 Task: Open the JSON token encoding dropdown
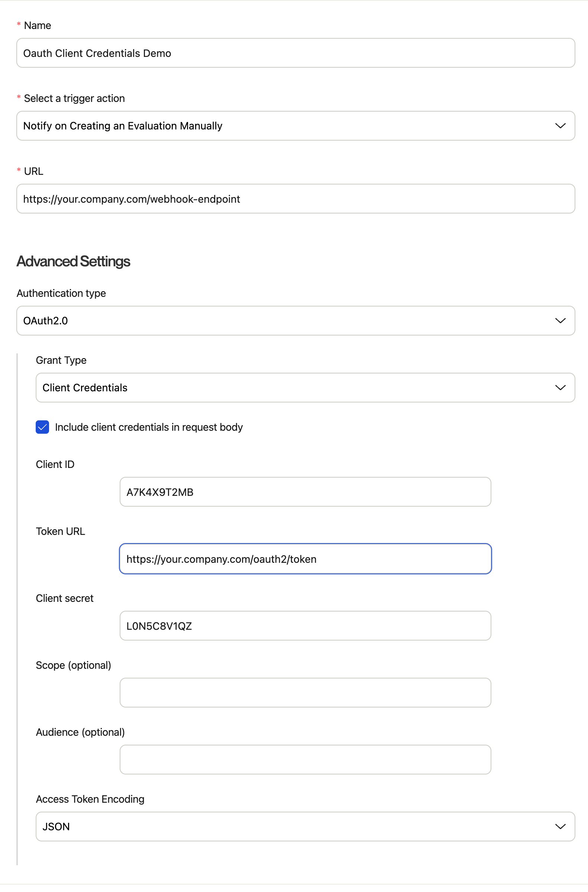coord(305,827)
